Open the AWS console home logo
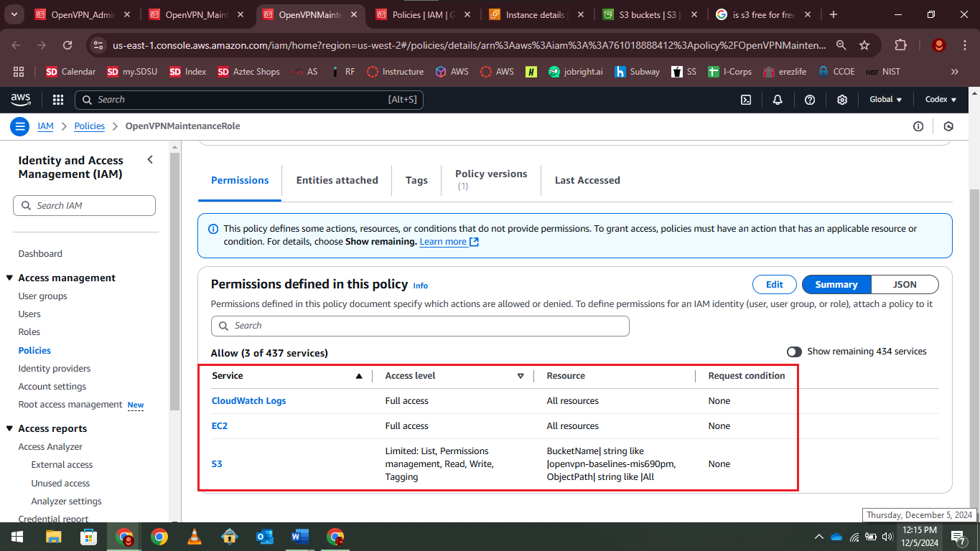Screen dimensions: 980x551 pos(20,100)
